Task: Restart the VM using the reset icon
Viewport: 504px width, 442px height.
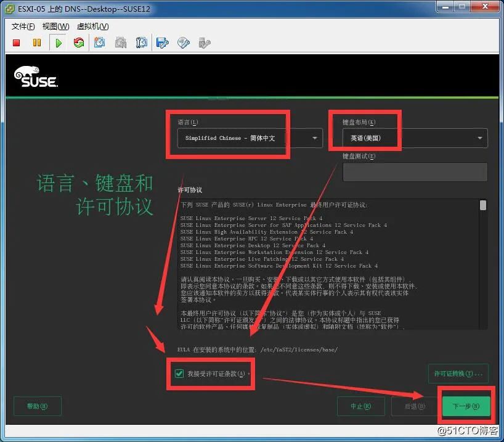Action: tap(79, 43)
